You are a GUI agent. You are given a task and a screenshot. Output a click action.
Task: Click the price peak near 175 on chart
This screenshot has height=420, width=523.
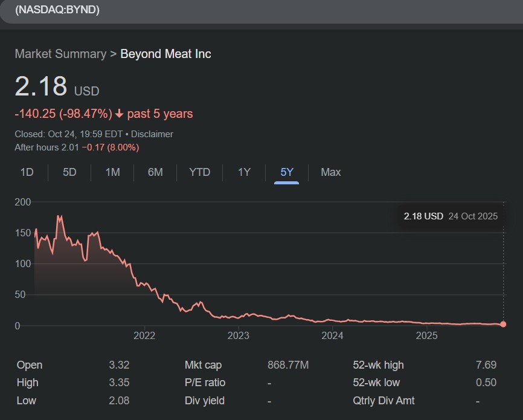pos(59,218)
